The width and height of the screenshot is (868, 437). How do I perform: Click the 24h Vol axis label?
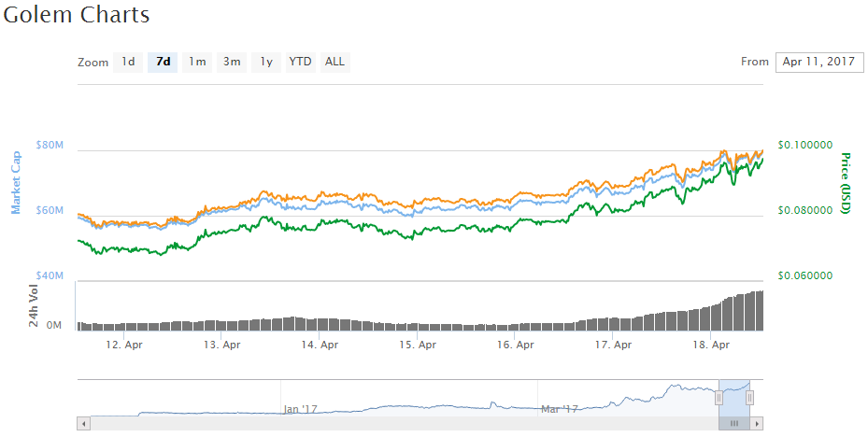(34, 305)
